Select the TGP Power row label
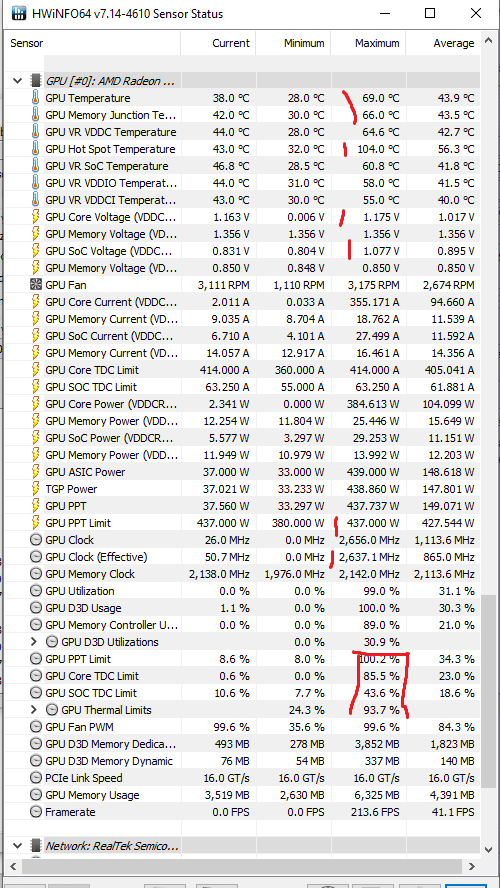The width and height of the screenshot is (500, 888). [71, 489]
